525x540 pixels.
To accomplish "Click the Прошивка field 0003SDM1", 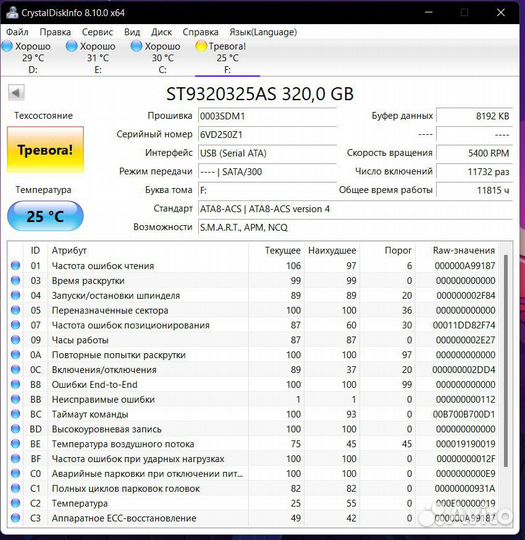I will pos(267,116).
